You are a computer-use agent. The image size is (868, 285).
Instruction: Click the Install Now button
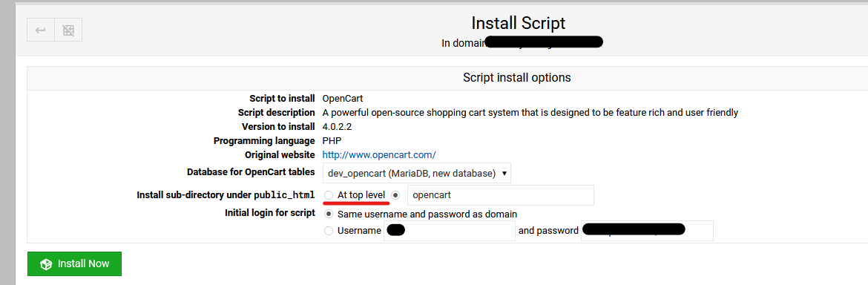pyautogui.click(x=74, y=264)
